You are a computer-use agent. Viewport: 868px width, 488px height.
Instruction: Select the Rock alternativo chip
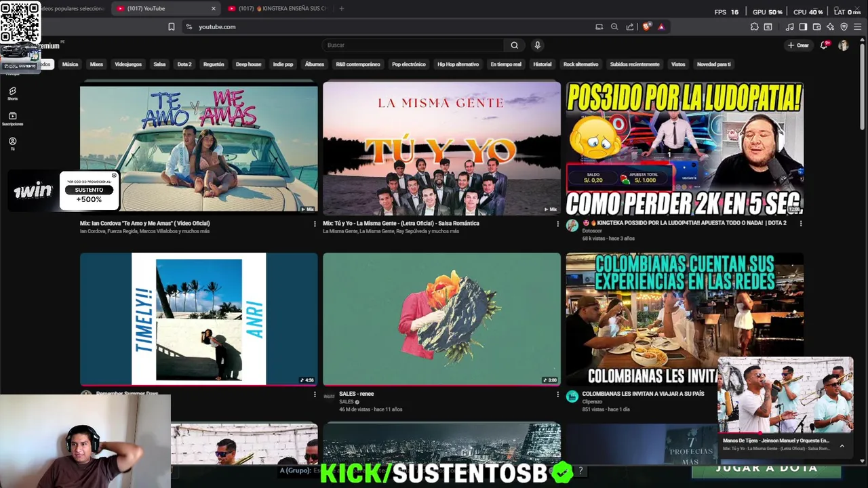click(581, 64)
